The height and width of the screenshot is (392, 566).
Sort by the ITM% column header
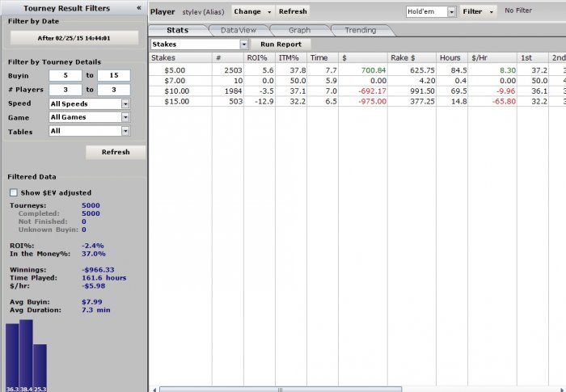click(x=291, y=57)
